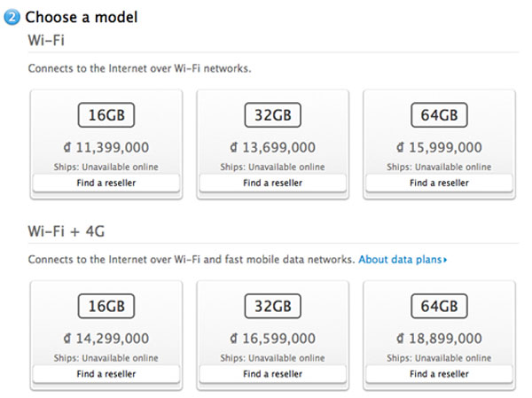This screenshot has width=532, height=398.
Task: Find a reseller for the ₫11,399,000 model
Action: tap(106, 183)
